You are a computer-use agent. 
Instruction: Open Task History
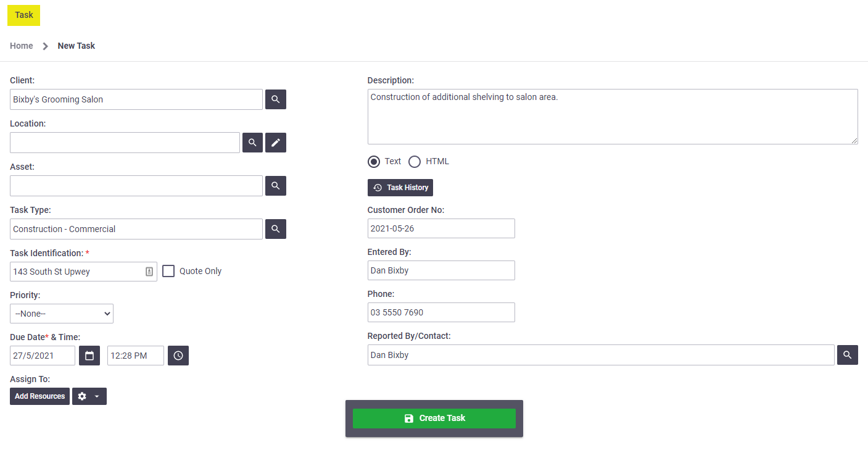coord(400,188)
